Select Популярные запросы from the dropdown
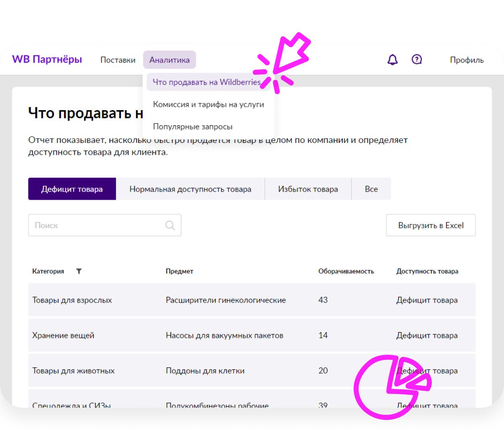 point(192,126)
